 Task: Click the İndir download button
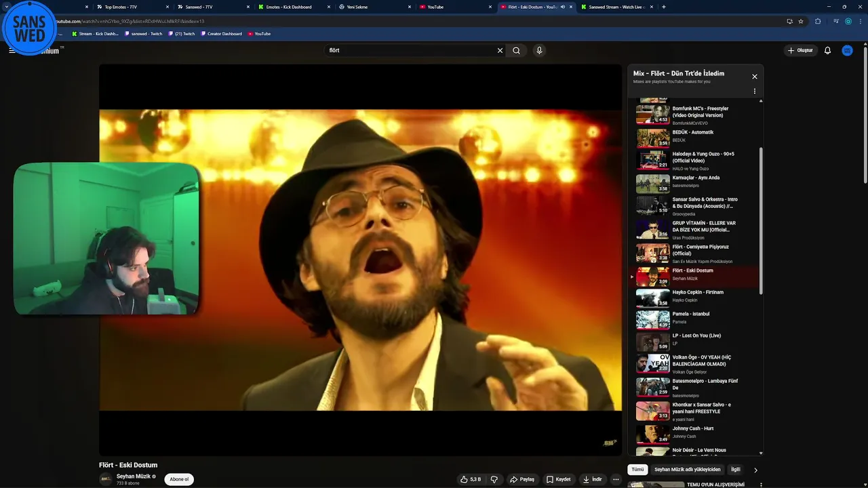(592, 479)
